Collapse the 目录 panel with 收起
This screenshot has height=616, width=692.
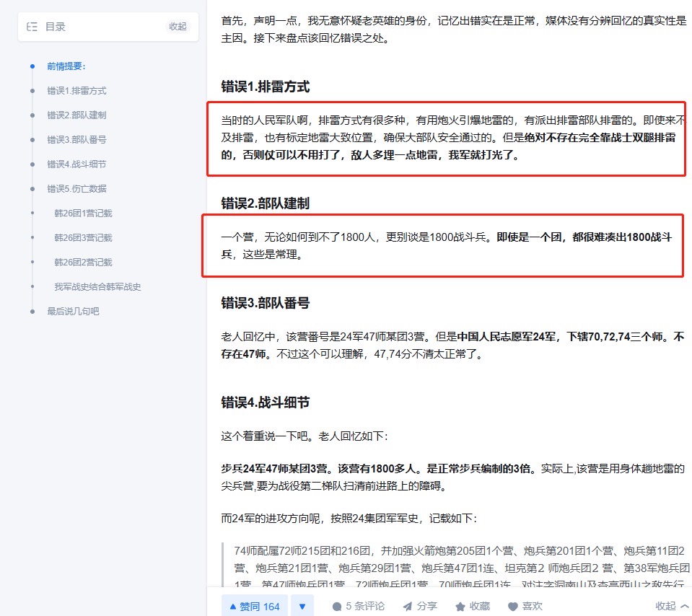click(178, 27)
